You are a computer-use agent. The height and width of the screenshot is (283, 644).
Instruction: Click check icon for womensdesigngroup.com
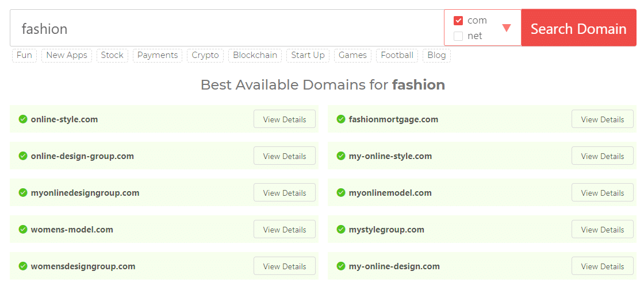(23, 266)
